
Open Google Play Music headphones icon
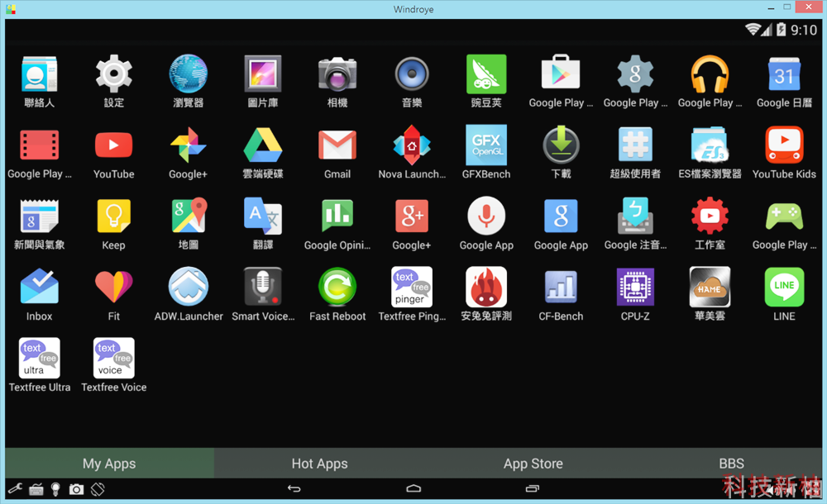pyautogui.click(x=710, y=74)
